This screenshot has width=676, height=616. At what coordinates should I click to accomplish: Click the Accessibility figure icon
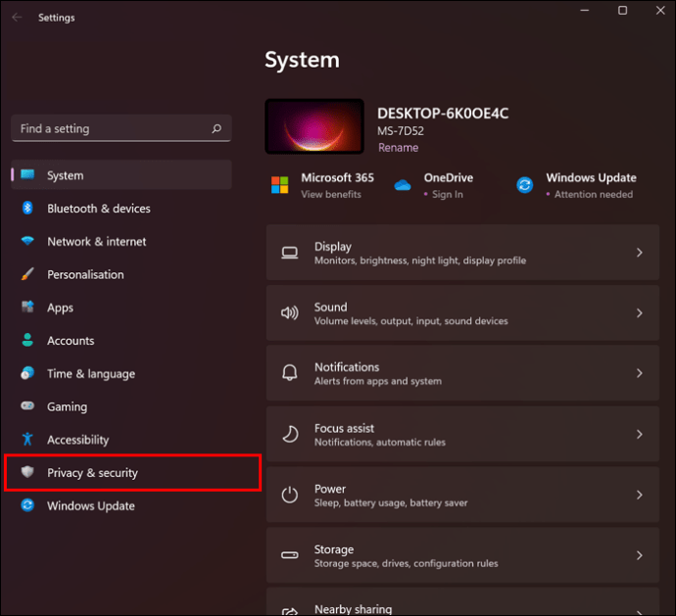pos(27,439)
